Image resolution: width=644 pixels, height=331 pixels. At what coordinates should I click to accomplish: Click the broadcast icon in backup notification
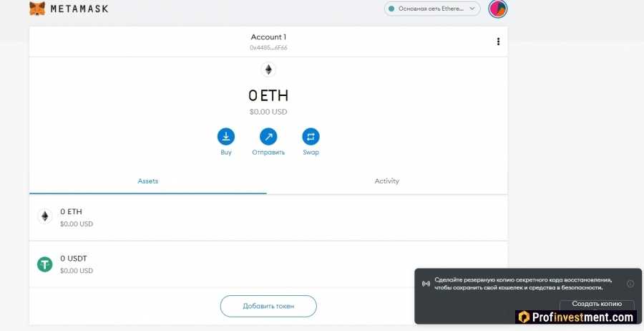(x=426, y=284)
